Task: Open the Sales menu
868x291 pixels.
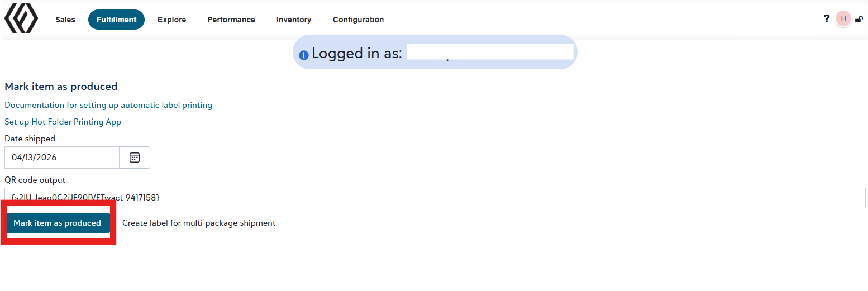Action: pos(65,20)
